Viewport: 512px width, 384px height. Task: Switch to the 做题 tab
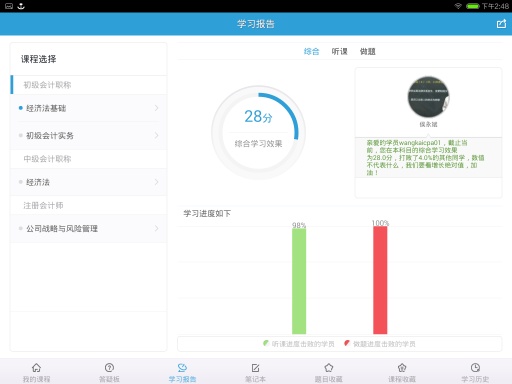[x=368, y=51]
